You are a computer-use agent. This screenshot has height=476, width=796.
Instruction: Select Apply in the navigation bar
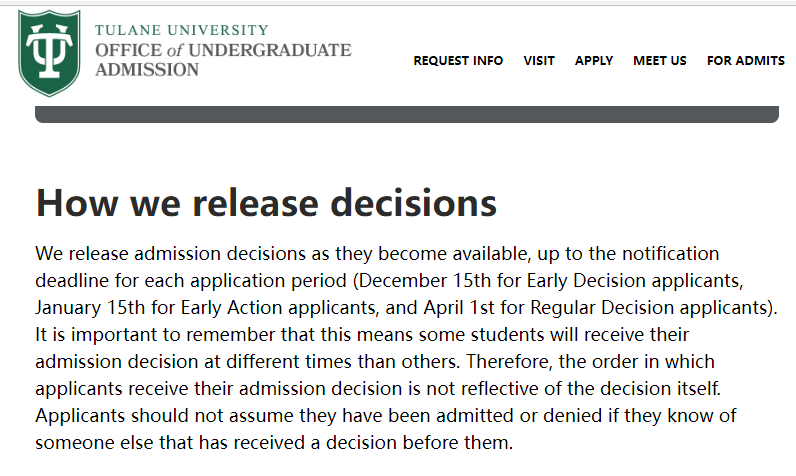(x=593, y=61)
